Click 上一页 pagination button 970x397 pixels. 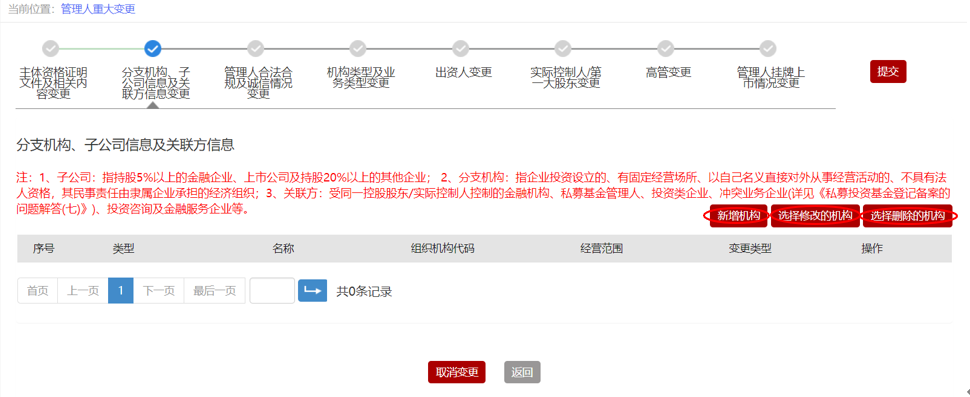(x=83, y=291)
